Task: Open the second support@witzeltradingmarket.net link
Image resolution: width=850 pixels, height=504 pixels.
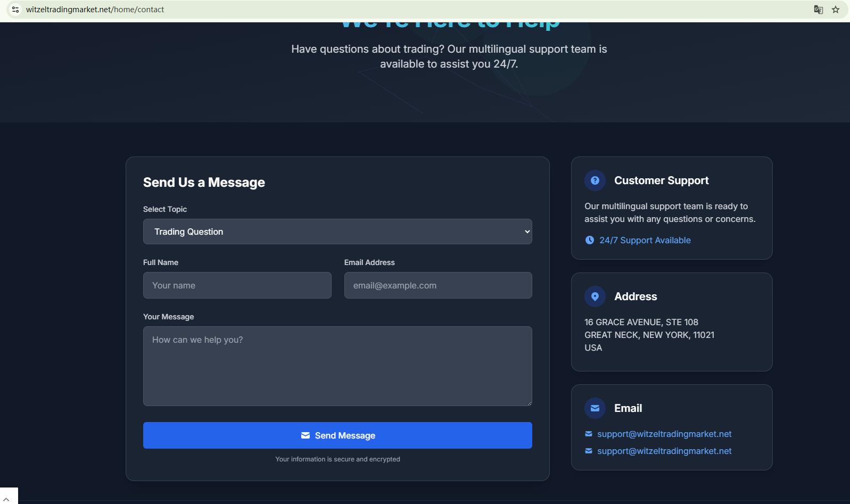Action: tap(664, 451)
